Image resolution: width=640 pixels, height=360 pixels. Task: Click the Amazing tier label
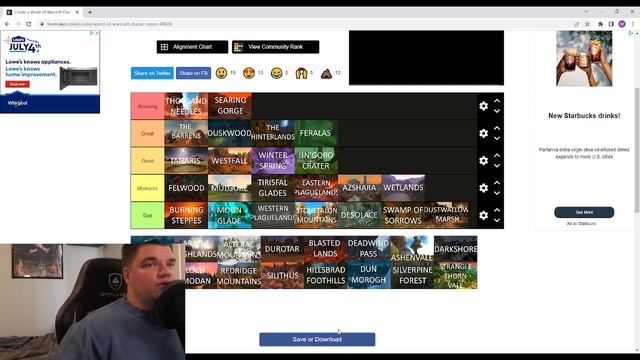point(147,106)
